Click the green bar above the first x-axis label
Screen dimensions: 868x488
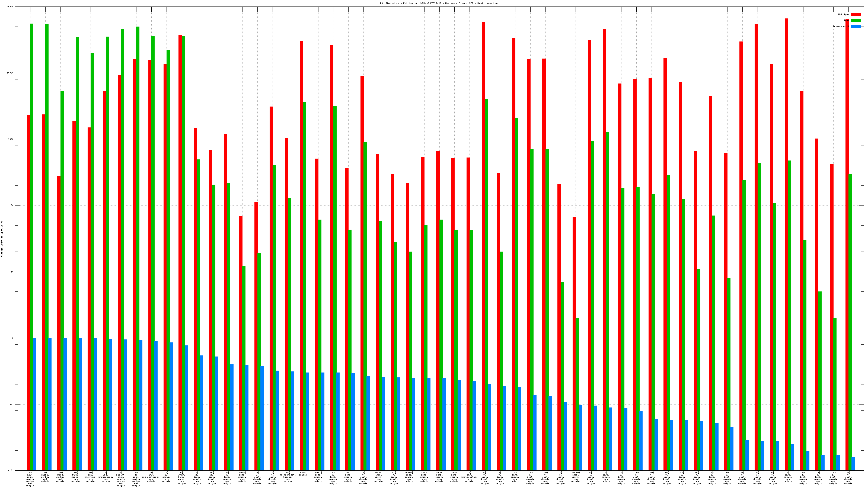(32, 236)
